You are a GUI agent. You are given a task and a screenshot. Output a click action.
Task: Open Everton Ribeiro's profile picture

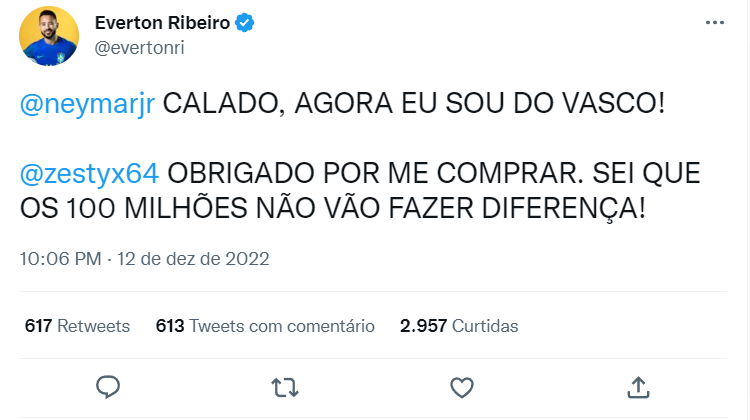(46, 41)
